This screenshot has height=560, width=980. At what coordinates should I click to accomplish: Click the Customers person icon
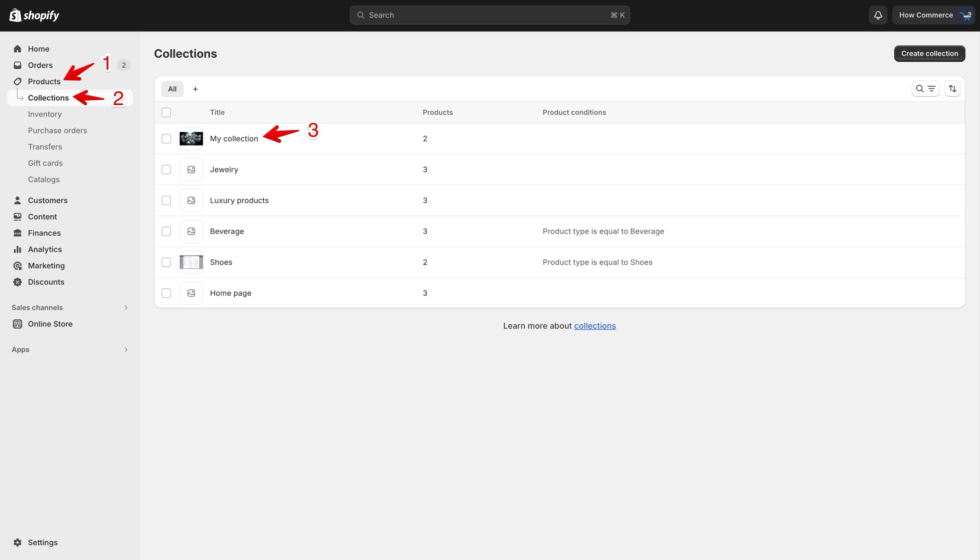click(17, 200)
